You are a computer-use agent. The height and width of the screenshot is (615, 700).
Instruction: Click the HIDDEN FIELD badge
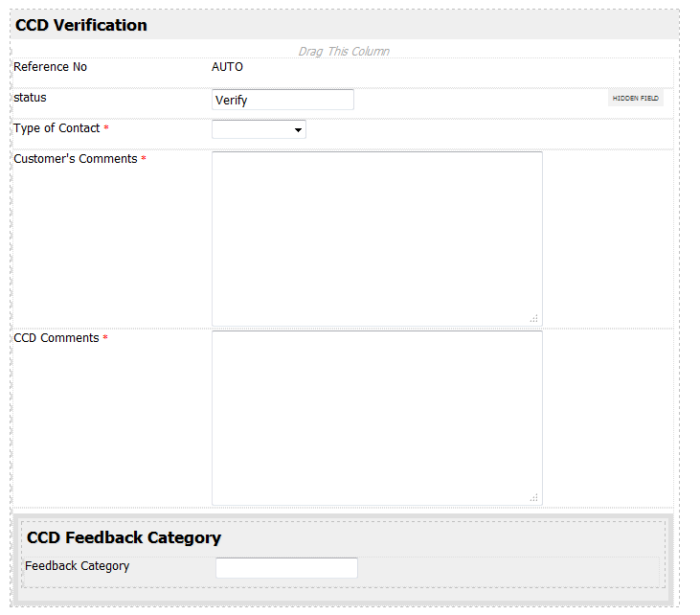click(x=636, y=98)
